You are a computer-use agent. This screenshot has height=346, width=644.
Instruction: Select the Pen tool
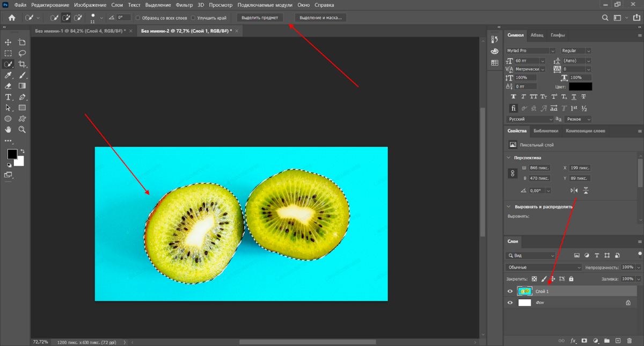22,97
